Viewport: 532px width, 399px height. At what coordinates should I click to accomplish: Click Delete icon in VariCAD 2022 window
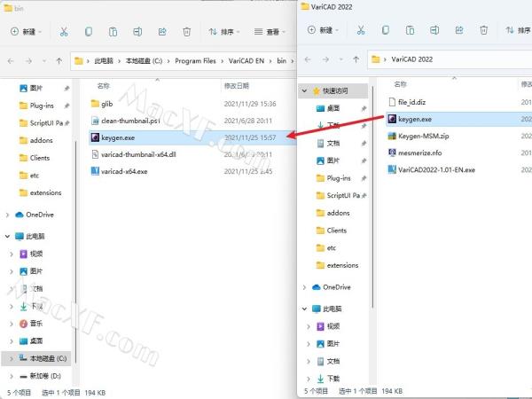coord(483,30)
